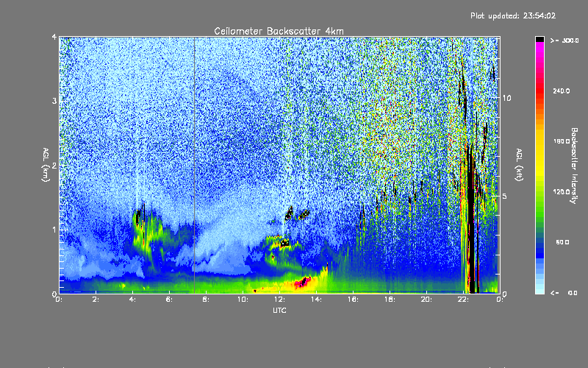Click the '20:' UTC time tick label
Screen dimensions: 588x368
pos(426,300)
